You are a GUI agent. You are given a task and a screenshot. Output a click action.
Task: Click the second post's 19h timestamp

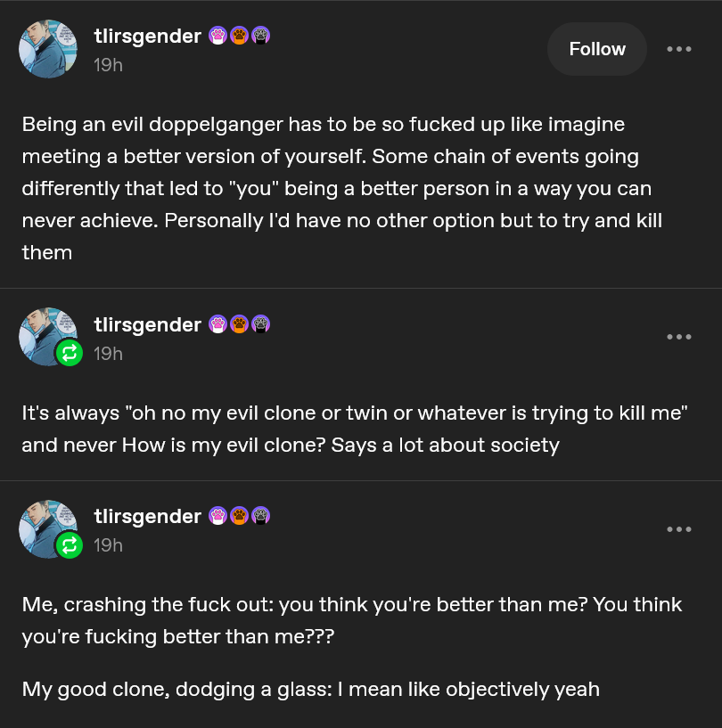coord(108,354)
